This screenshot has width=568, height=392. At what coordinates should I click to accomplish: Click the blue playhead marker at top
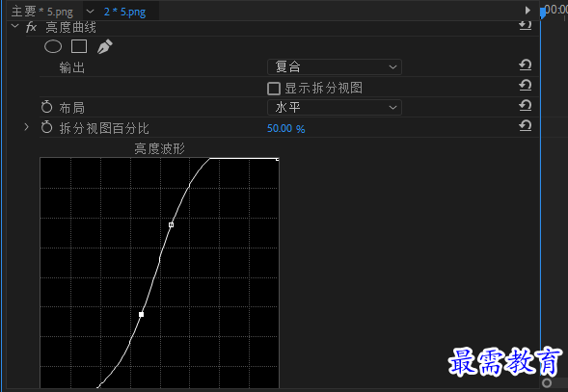point(542,13)
